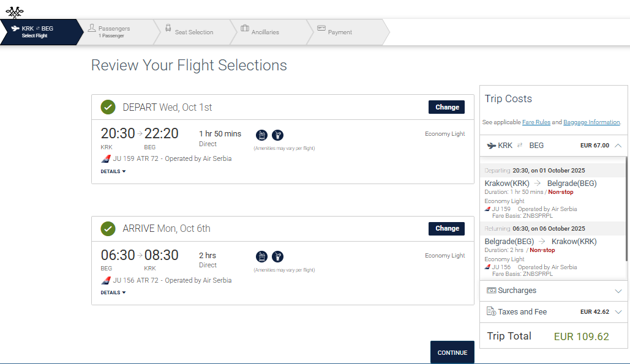630x364 pixels.
Task: Click the meal amenity icon on departing flight
Action: point(277,135)
